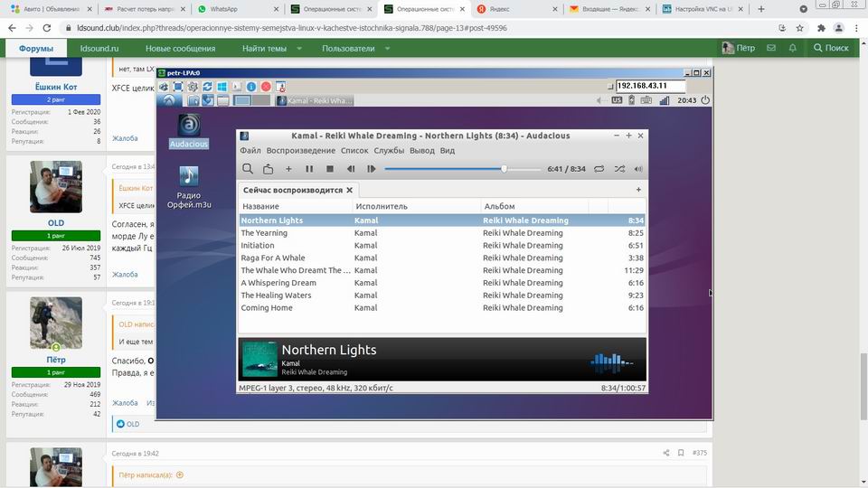Open the remote desktop start menu button
Screen dimensions: 868x488
(169, 100)
